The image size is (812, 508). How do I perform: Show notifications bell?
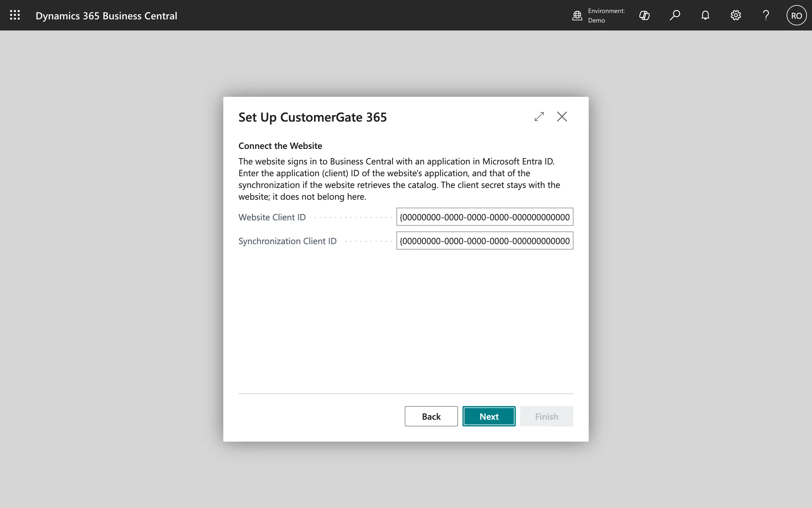point(705,16)
